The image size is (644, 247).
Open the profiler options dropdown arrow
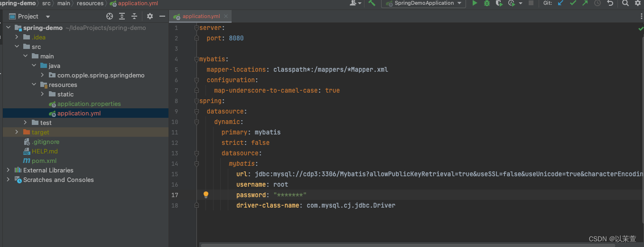[520, 3]
